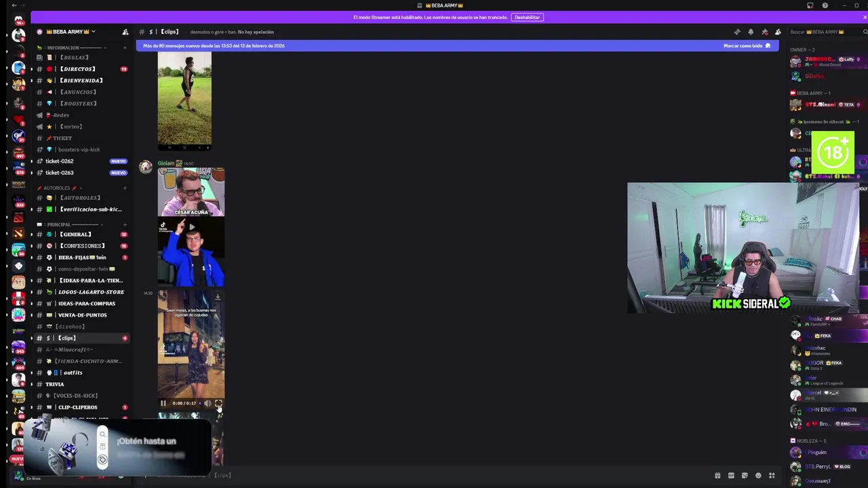Open the DIRECTOS channel
The width and height of the screenshot is (868, 488).
81,69
